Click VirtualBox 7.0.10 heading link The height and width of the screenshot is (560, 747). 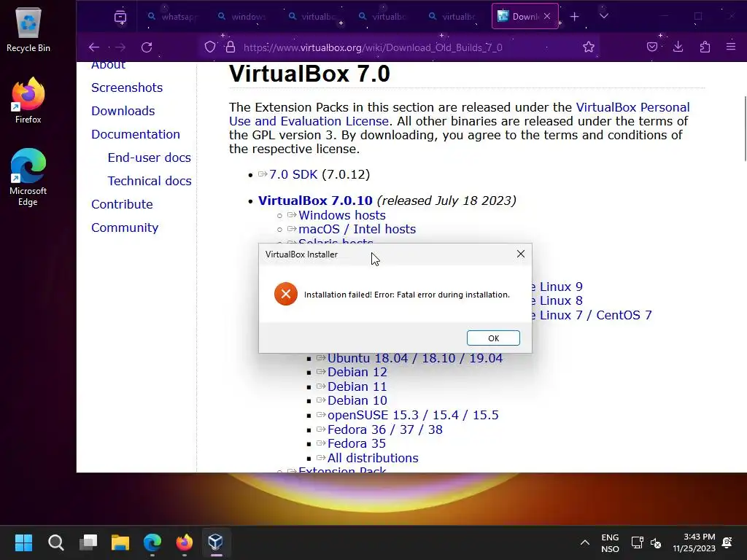tap(315, 201)
